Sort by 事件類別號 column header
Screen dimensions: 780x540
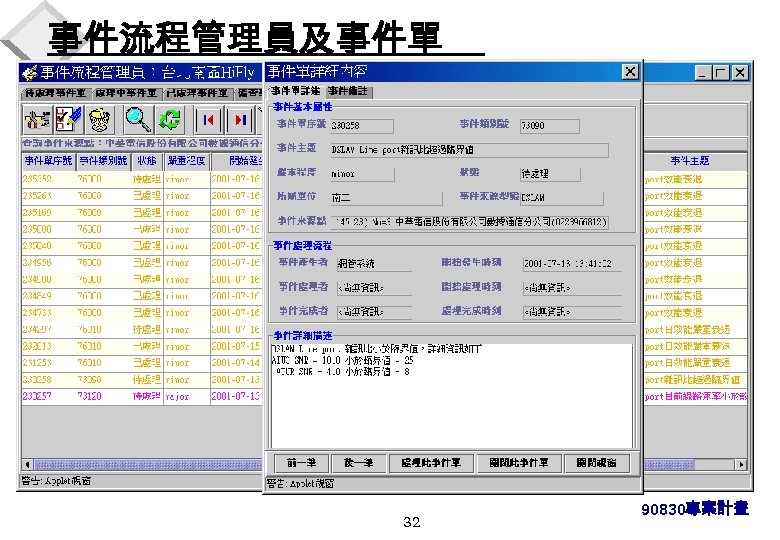(x=103, y=161)
